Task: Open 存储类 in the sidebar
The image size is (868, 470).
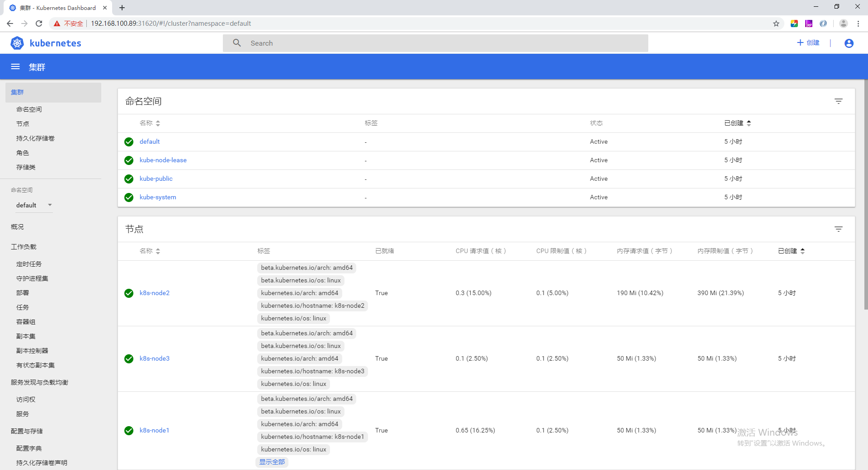Action: 26,167
